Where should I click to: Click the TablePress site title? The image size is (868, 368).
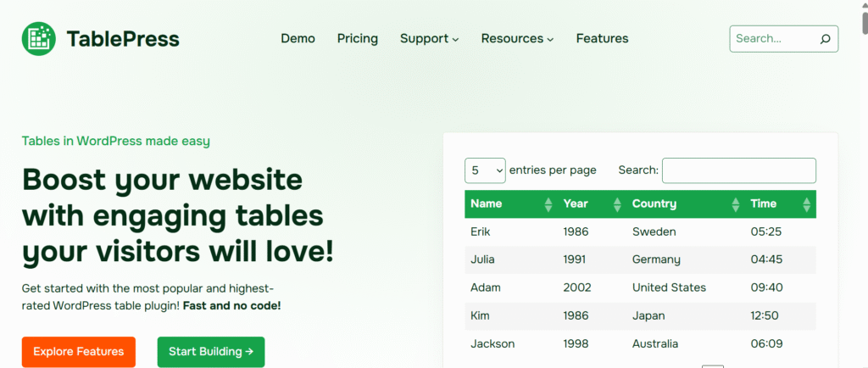coord(123,39)
